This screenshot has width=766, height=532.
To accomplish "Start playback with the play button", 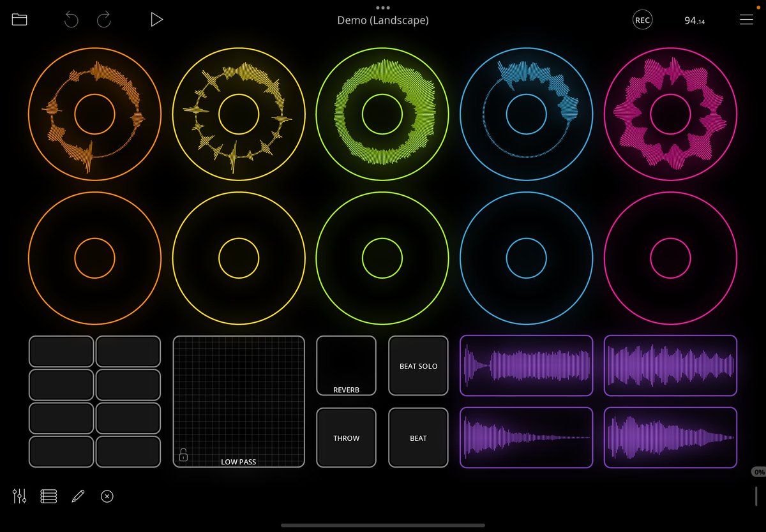I will (156, 20).
